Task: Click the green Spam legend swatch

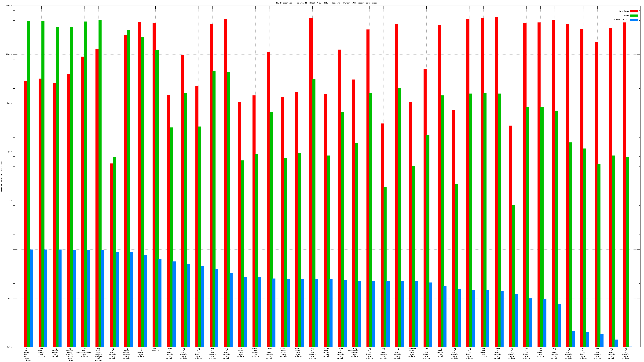Action: (x=634, y=15)
